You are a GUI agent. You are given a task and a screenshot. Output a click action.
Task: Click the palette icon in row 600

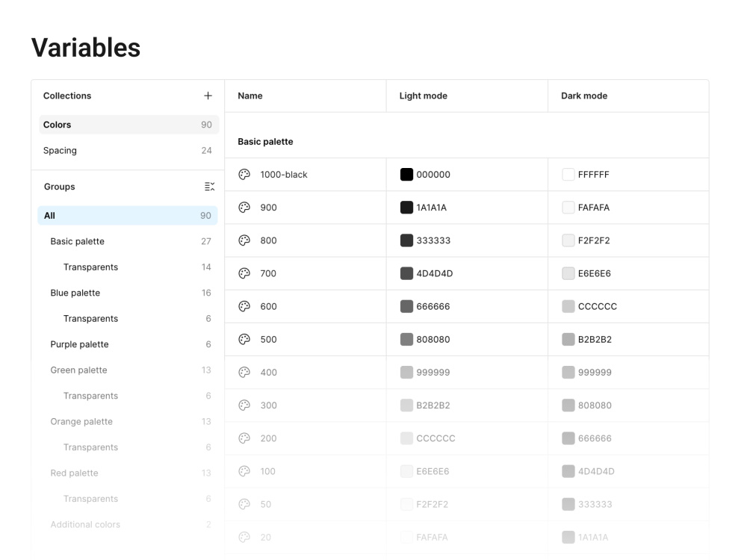pos(244,306)
